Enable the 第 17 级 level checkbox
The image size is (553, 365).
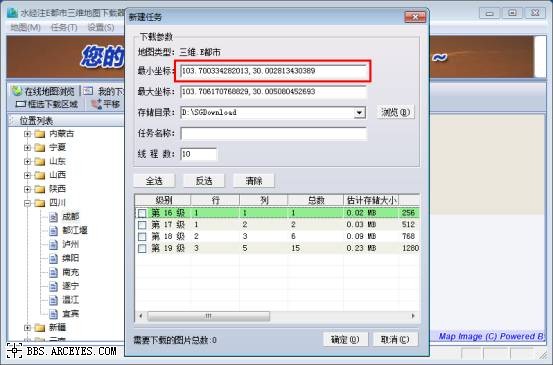click(x=142, y=225)
